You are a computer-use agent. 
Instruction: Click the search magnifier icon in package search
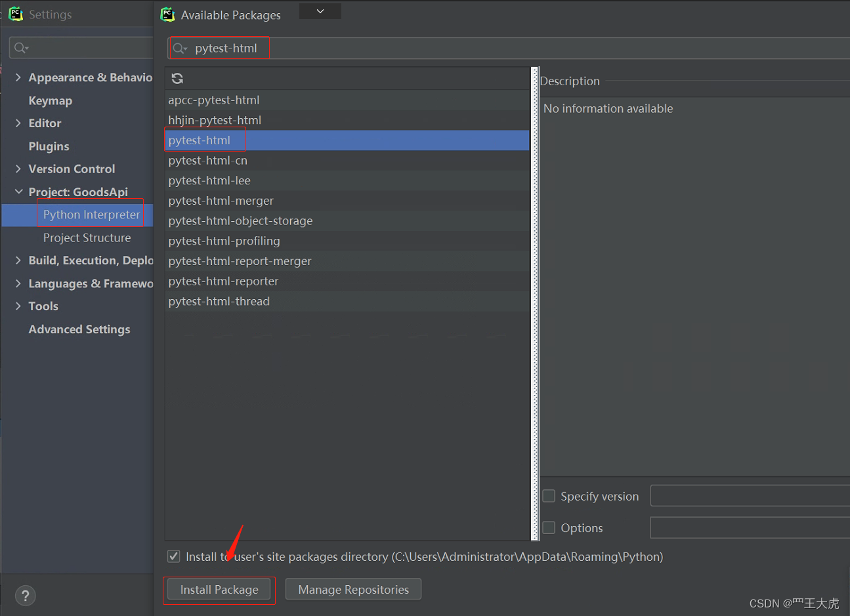(x=179, y=49)
